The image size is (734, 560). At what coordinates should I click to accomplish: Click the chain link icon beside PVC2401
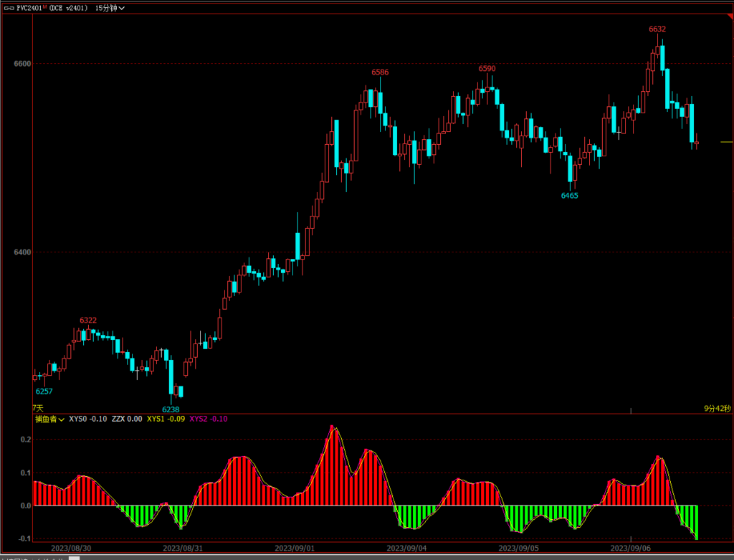tap(8, 8)
